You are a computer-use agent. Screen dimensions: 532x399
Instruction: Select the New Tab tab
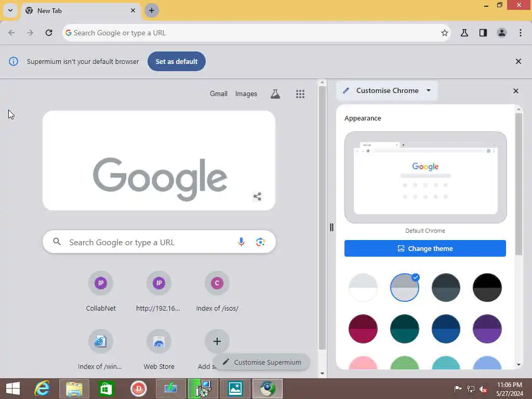tap(81, 10)
